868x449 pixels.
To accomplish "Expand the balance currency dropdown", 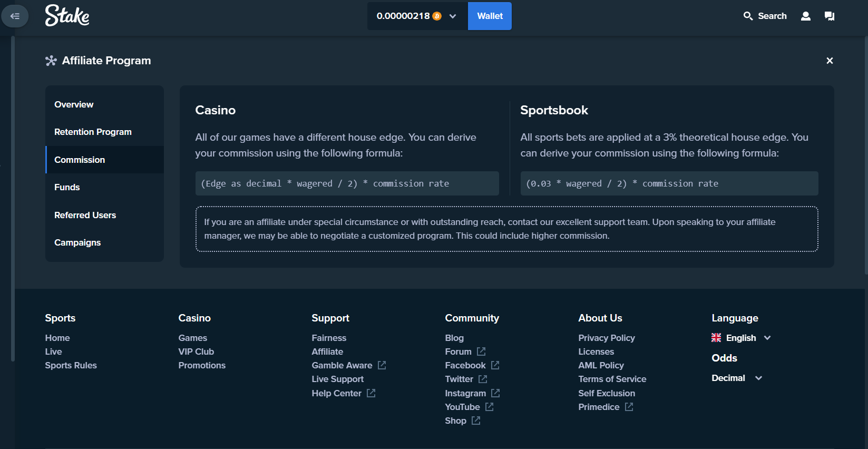I will click(453, 16).
